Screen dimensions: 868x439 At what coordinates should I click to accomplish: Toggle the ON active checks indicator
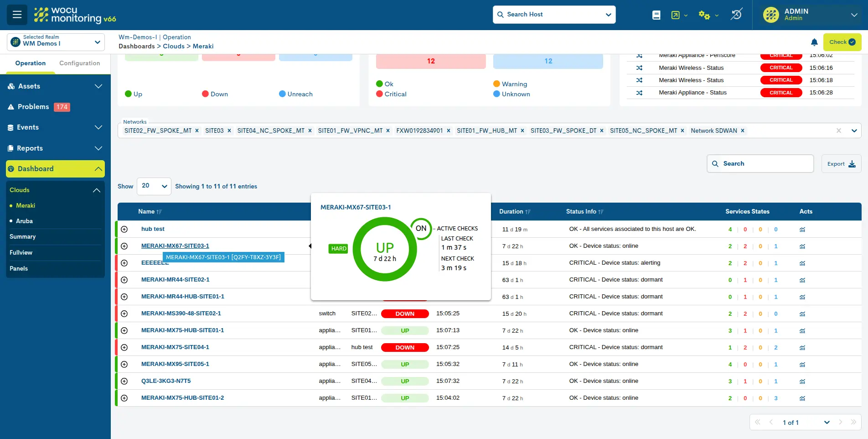click(x=421, y=229)
